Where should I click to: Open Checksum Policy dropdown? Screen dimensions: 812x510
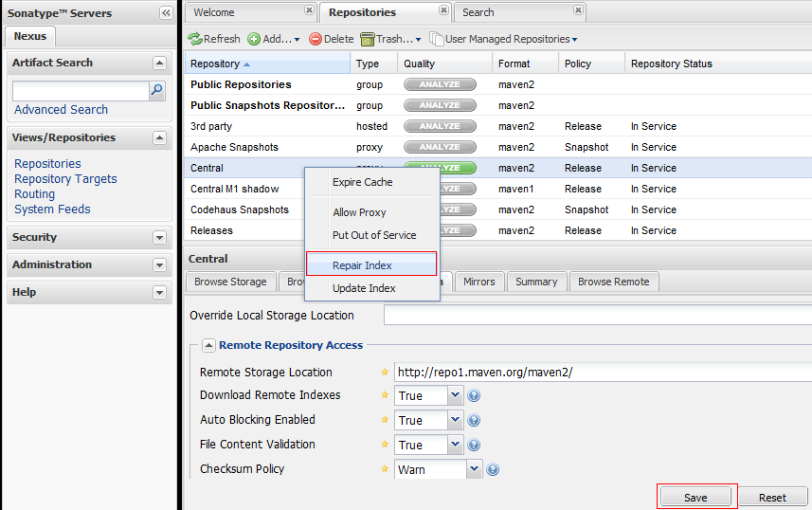(474, 469)
